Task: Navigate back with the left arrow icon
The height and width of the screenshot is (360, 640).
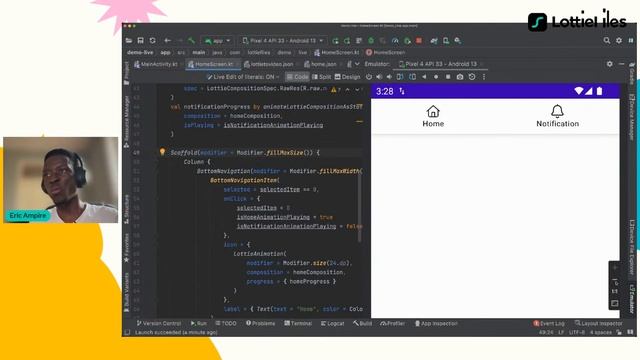Action: point(167,40)
